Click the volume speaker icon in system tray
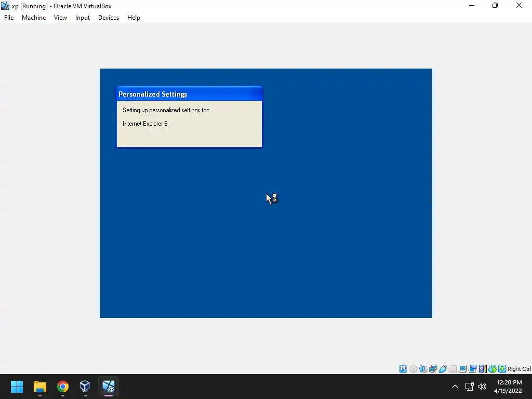 pyautogui.click(x=482, y=387)
